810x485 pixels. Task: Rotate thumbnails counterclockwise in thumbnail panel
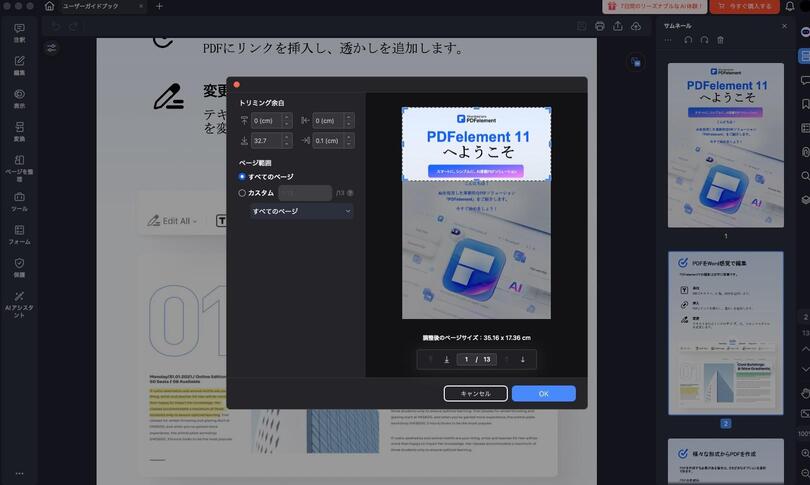pos(688,40)
